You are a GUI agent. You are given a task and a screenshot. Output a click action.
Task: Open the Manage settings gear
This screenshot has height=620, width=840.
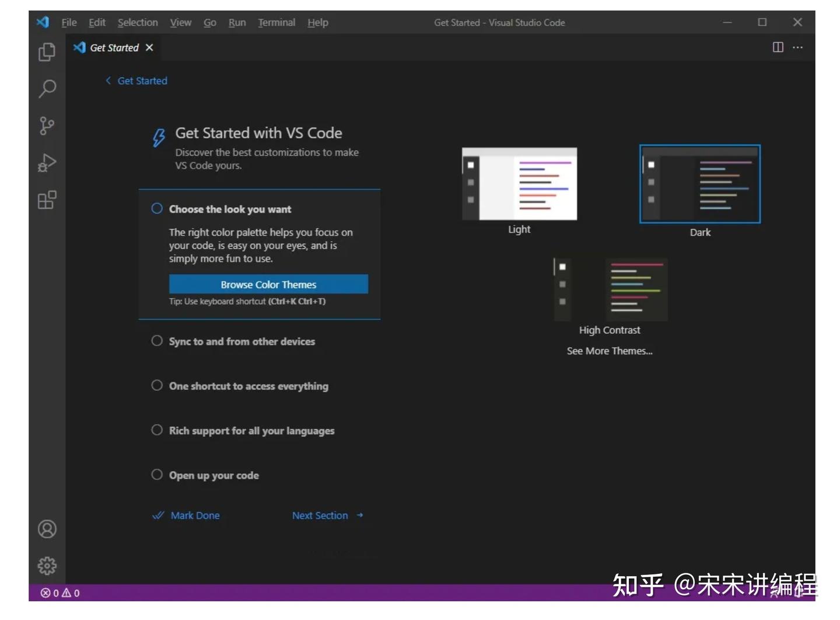click(47, 565)
